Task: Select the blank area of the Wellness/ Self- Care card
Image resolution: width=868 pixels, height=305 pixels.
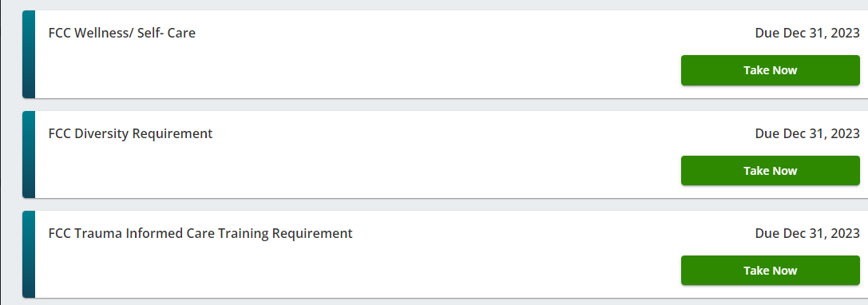Action: (x=355, y=69)
